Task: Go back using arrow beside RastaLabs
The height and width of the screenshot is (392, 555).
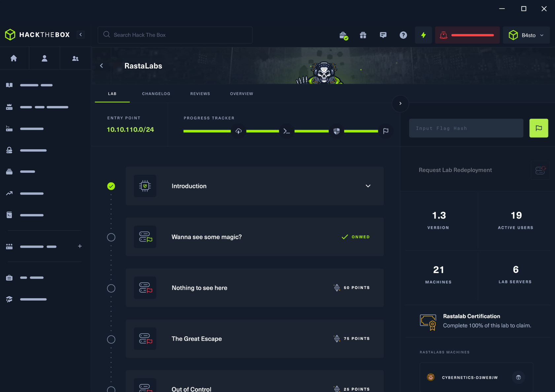Action: pyautogui.click(x=101, y=66)
